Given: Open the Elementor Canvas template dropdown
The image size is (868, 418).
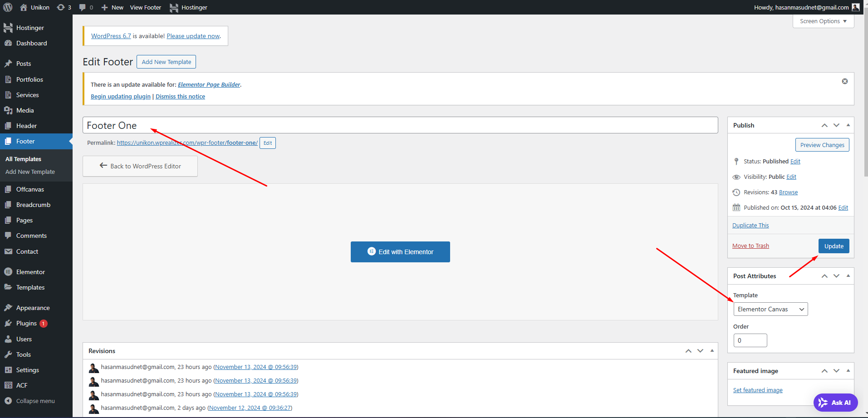Looking at the screenshot, I should click(x=770, y=309).
